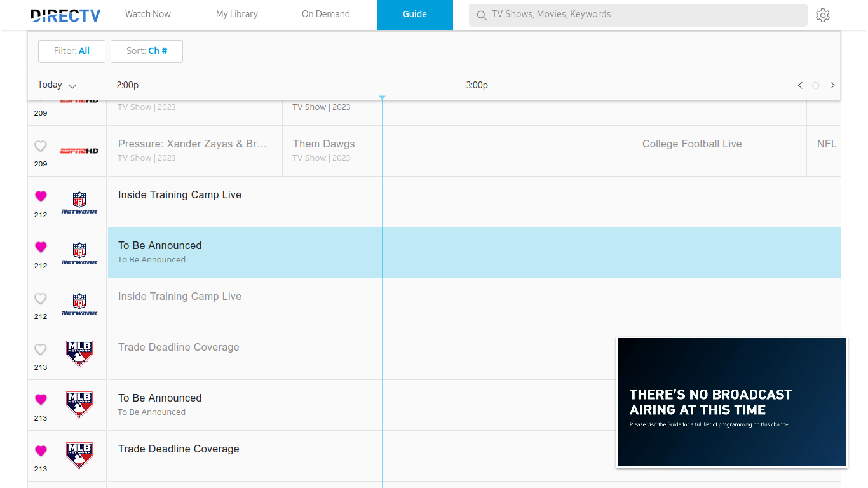Open dimmed Trade Deadline Coverage listing
Screen dimensions: 868x488
tap(362, 354)
